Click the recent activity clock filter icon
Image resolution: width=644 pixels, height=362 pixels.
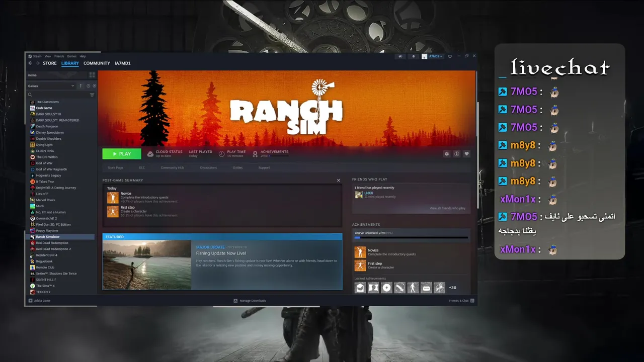click(88, 86)
